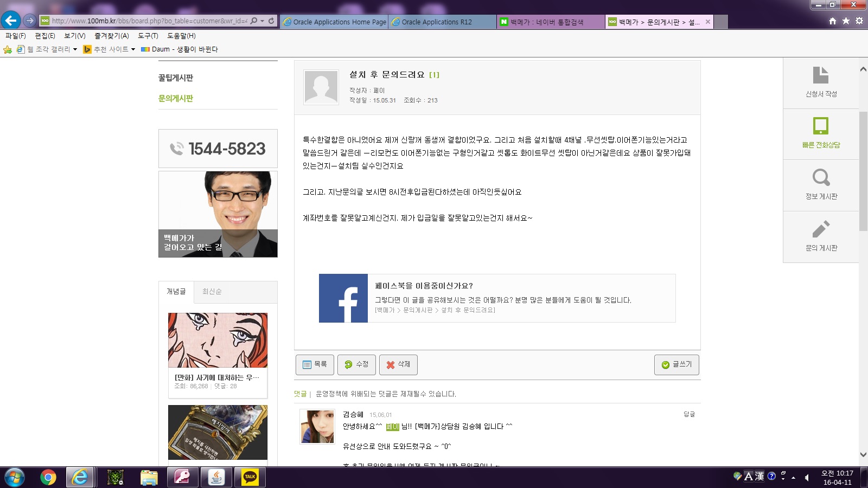Switch to the 최신순 tab
Screen dimensions: 868x488
point(212,292)
